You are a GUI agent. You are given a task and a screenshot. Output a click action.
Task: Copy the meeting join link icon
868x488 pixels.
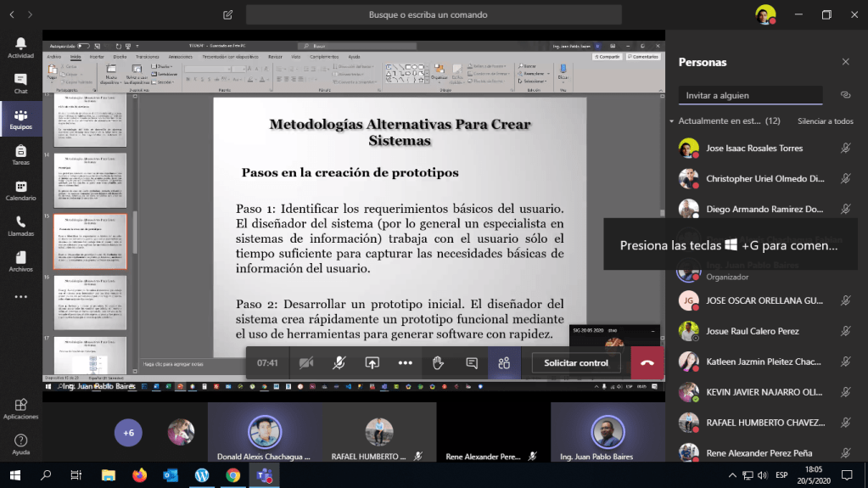point(844,95)
